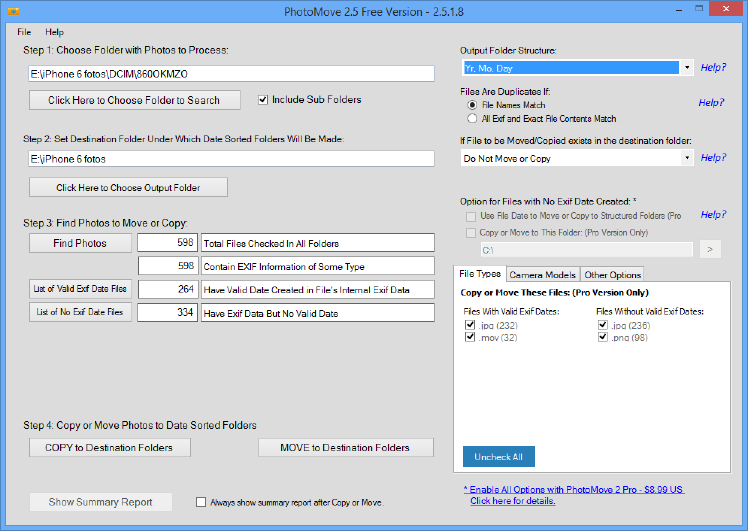This screenshot has width=748, height=531.
Task: Open List of No Exif Date Files
Action: pos(80,312)
